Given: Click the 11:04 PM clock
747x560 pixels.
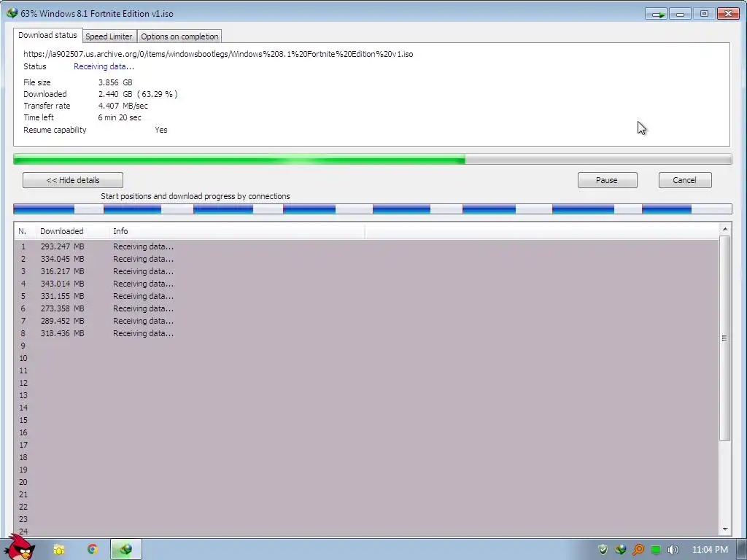Looking at the screenshot, I should (x=710, y=550).
